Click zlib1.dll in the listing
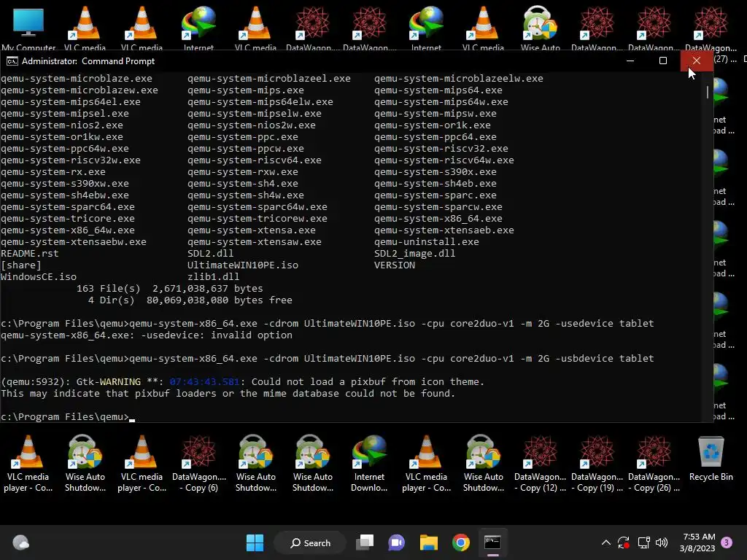 pos(214,276)
